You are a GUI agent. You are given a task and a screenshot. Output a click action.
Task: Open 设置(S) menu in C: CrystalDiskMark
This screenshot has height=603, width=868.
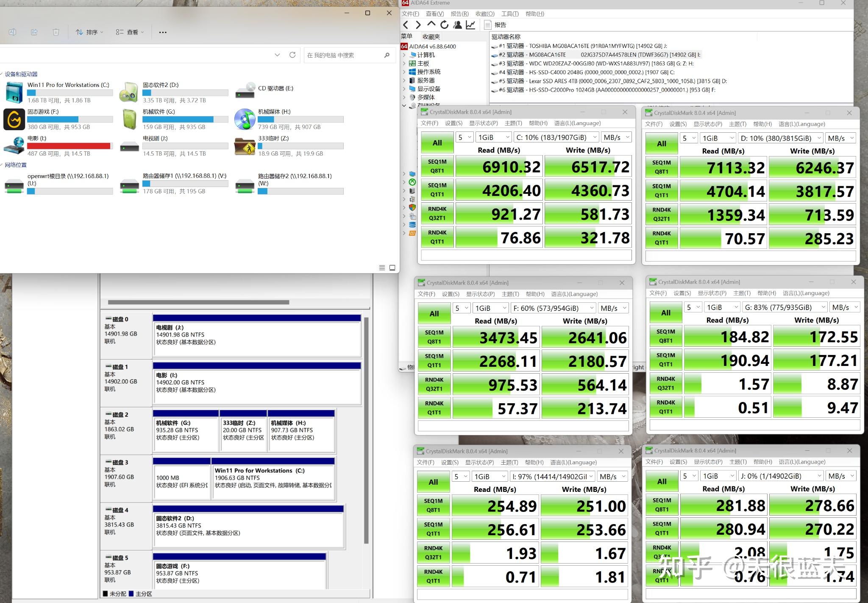[x=453, y=123]
